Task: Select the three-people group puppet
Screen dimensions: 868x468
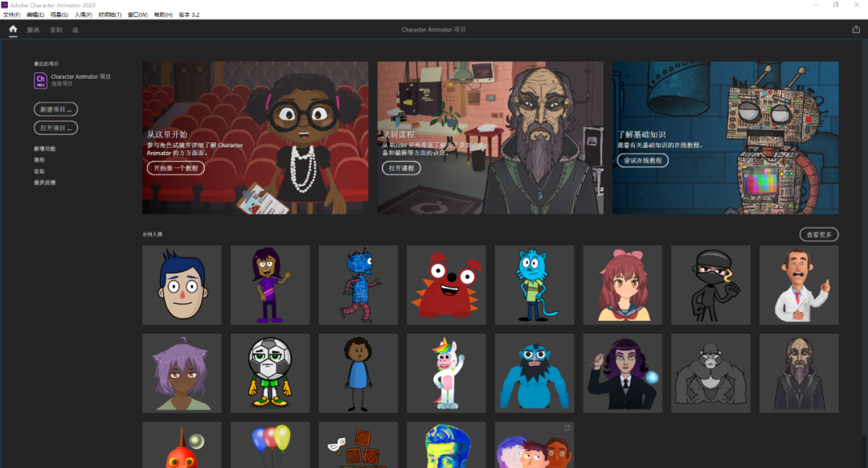Action: point(534,445)
